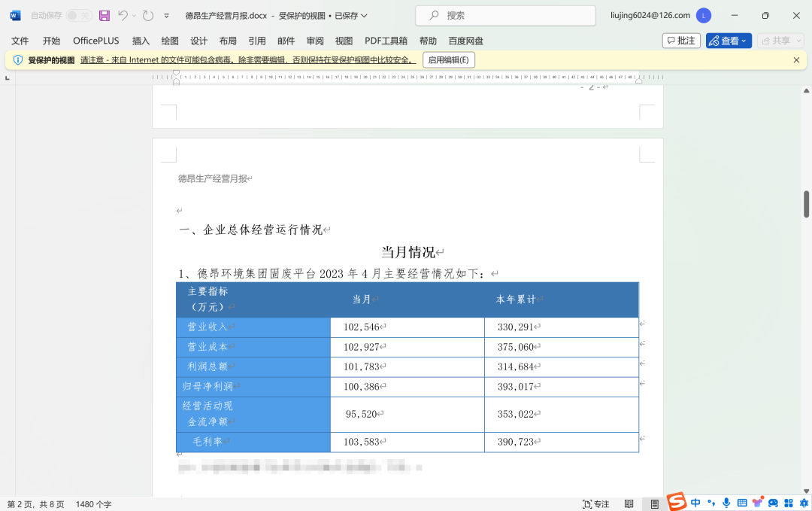This screenshot has height=511, width=812.
Task: Open the Sogou soft keyboard icon
Action: (742, 503)
